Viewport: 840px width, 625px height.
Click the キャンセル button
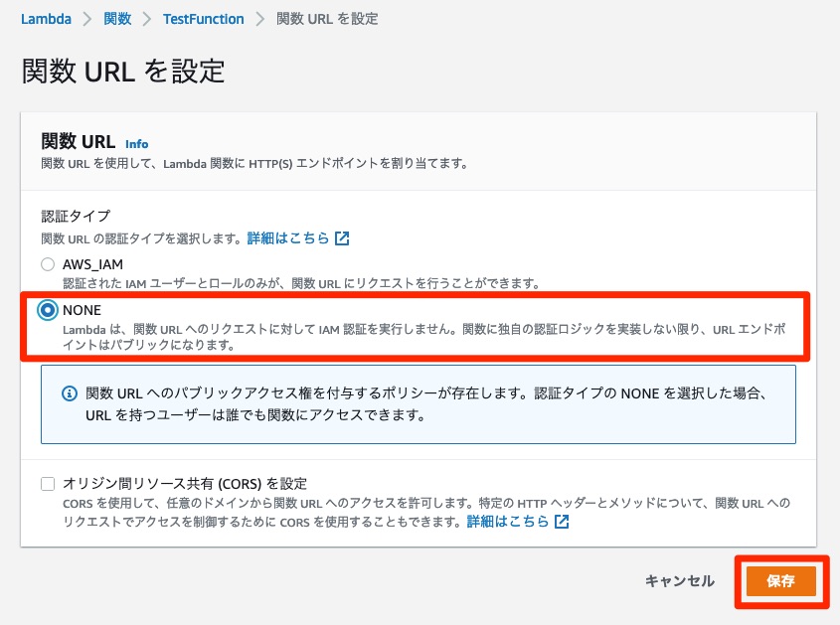tap(680, 581)
